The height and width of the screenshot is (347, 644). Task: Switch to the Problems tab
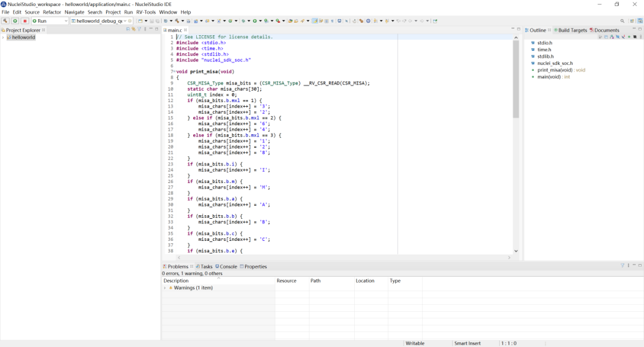point(178,267)
